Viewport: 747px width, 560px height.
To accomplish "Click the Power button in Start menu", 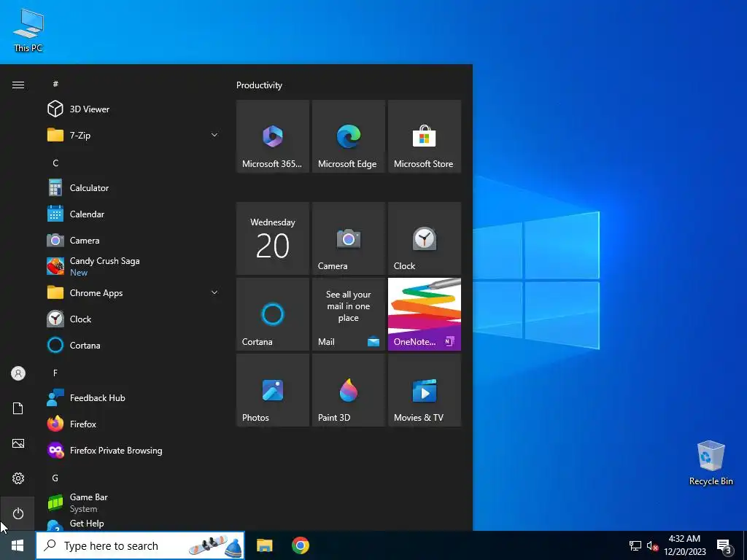I will coord(18,513).
